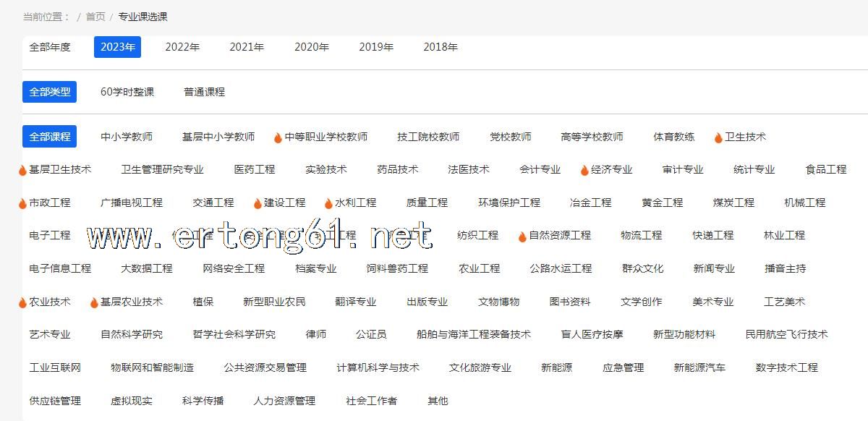Screen dimensions: 868x421
Task: Select the 全部类型 filter button
Action: point(50,92)
